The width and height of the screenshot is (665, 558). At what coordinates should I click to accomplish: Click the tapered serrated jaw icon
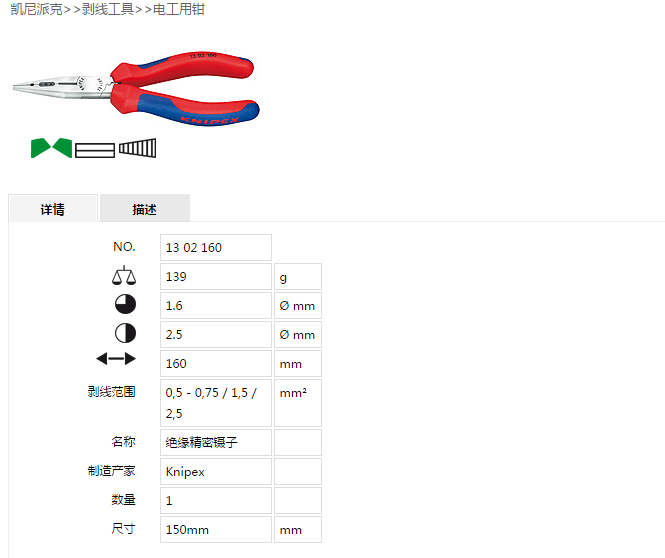[x=137, y=148]
